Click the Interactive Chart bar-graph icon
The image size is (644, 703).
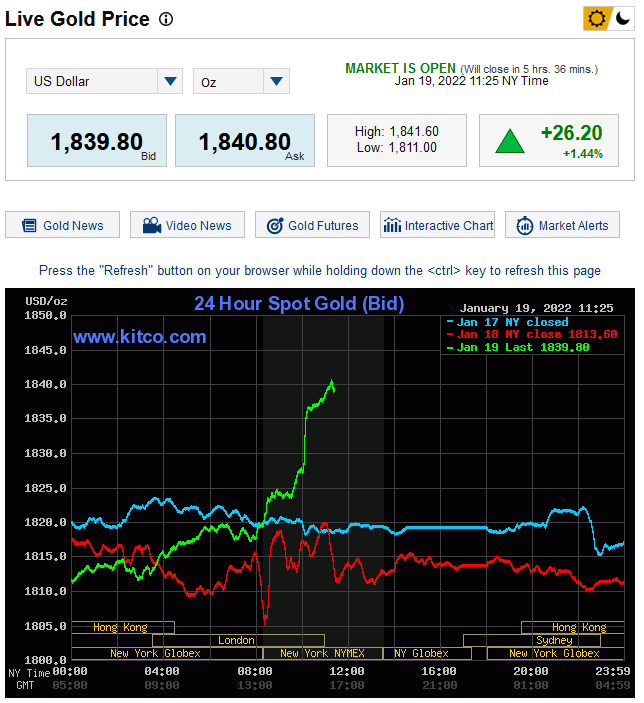[392, 225]
